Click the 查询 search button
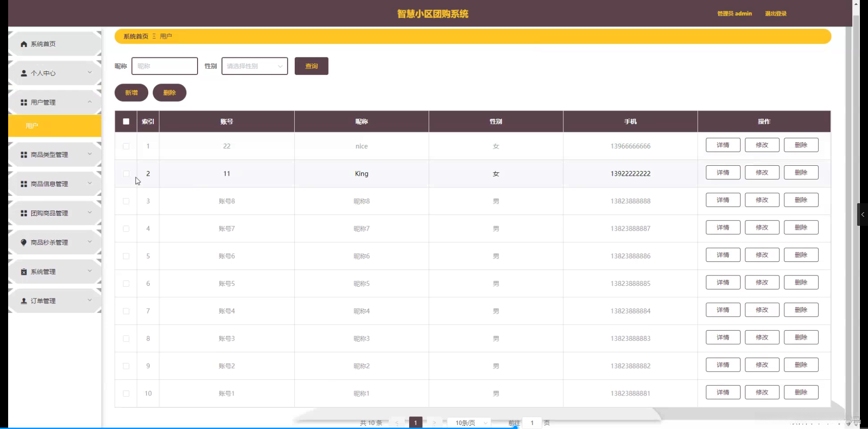The image size is (868, 429). click(311, 66)
